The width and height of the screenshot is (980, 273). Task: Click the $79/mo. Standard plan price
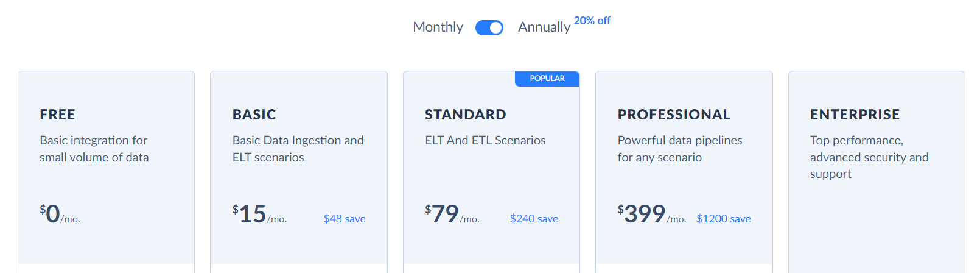click(452, 214)
